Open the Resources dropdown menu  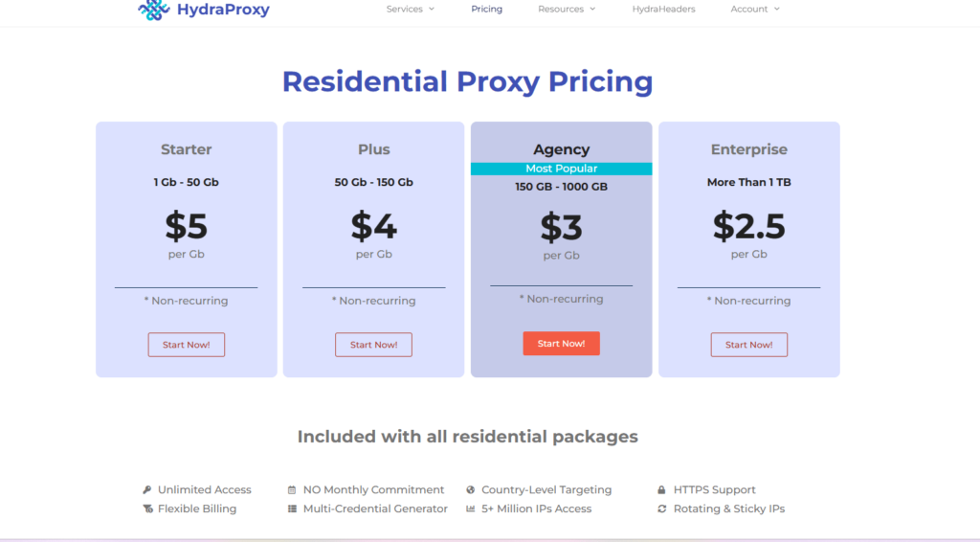pyautogui.click(x=567, y=10)
